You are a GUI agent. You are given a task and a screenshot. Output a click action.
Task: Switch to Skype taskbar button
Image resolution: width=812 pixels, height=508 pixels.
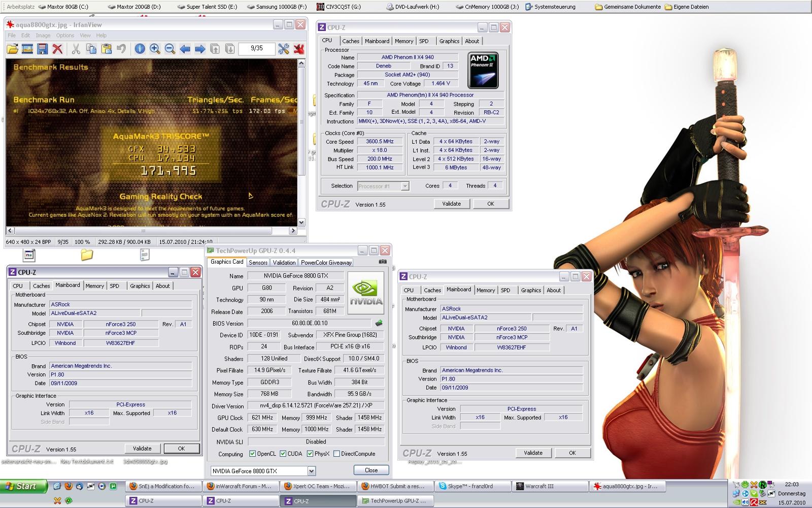[472, 486]
